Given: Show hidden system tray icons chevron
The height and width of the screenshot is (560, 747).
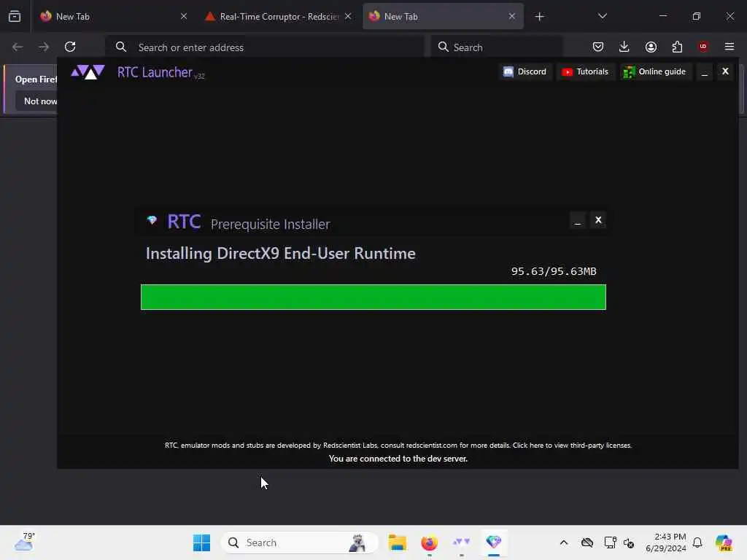Looking at the screenshot, I should (564, 542).
